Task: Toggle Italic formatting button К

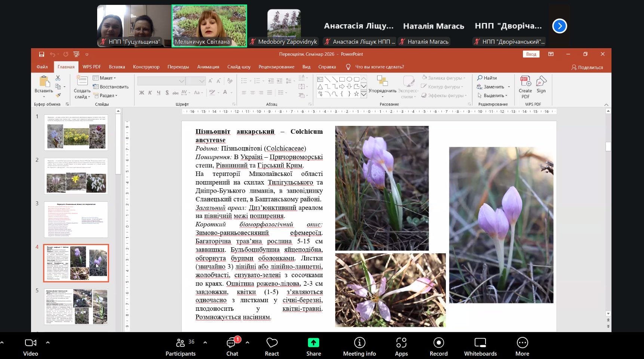Action: point(150,93)
